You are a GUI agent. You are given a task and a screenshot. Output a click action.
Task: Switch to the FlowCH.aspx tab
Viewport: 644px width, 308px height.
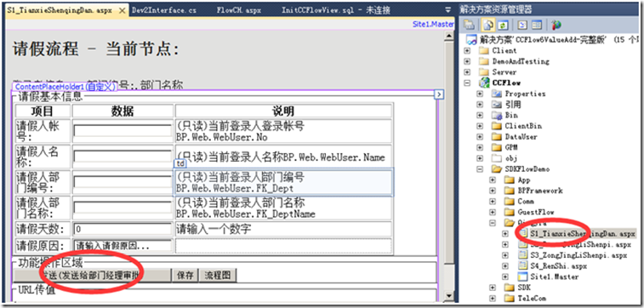[238, 11]
